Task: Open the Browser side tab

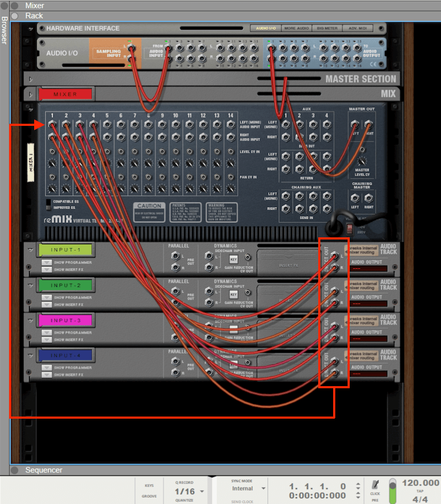Action: pos(4,30)
